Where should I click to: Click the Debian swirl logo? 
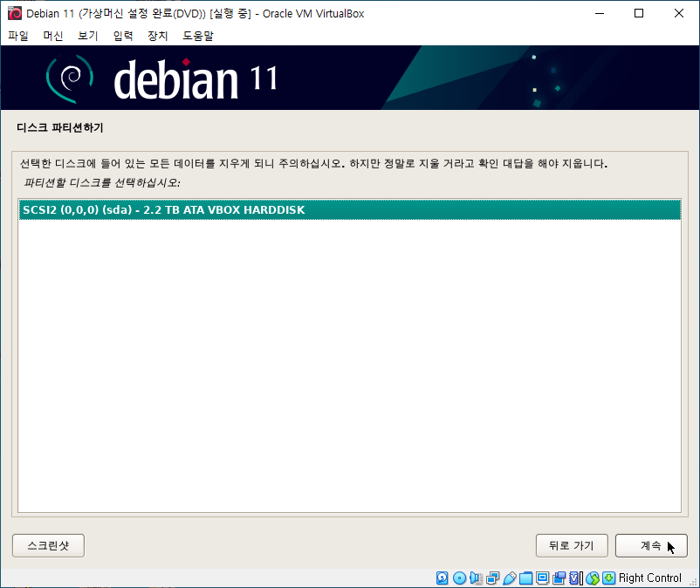(70, 79)
